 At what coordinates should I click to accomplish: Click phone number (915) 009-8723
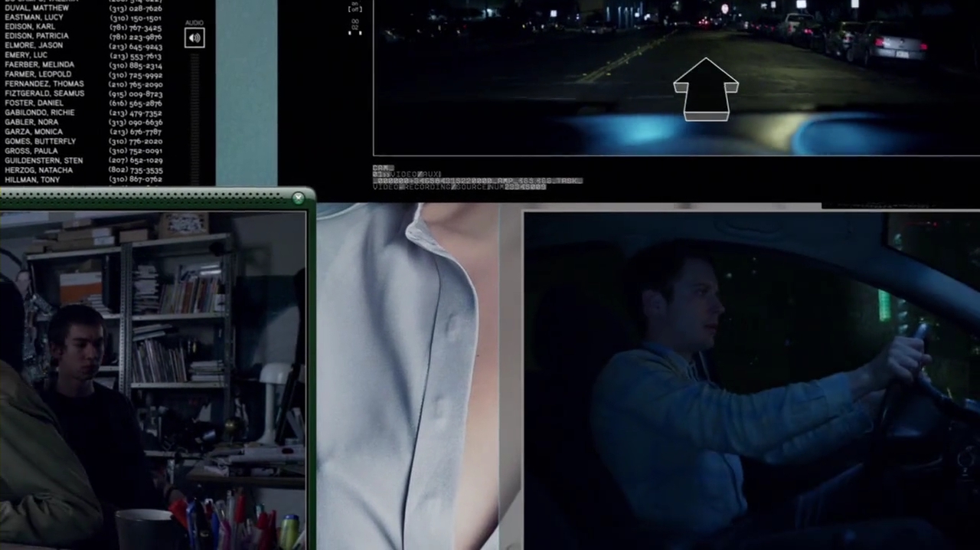coord(136,93)
